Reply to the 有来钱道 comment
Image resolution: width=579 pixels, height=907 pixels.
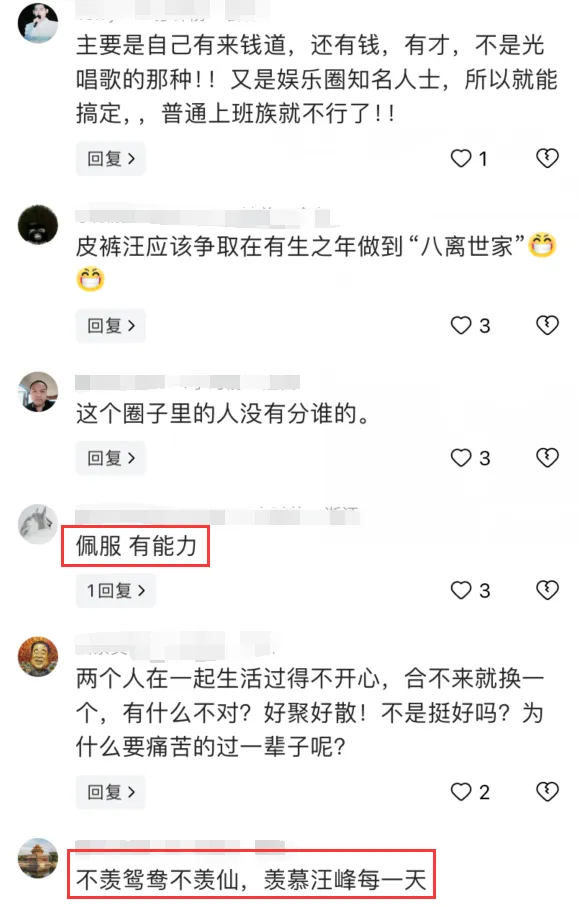pos(110,158)
